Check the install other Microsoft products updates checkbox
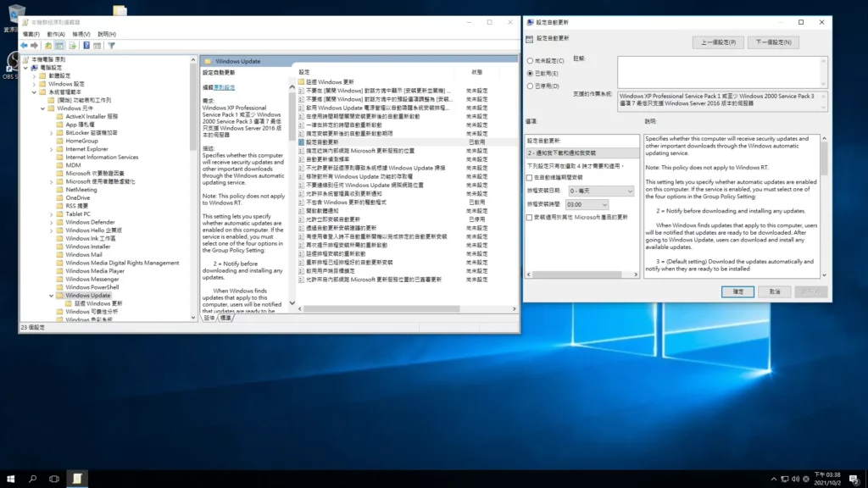Image resolution: width=868 pixels, height=488 pixels. tap(529, 218)
